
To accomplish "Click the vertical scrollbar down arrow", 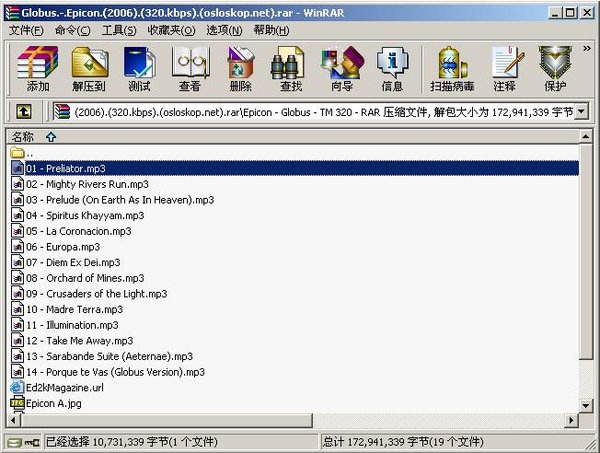I will (x=585, y=404).
